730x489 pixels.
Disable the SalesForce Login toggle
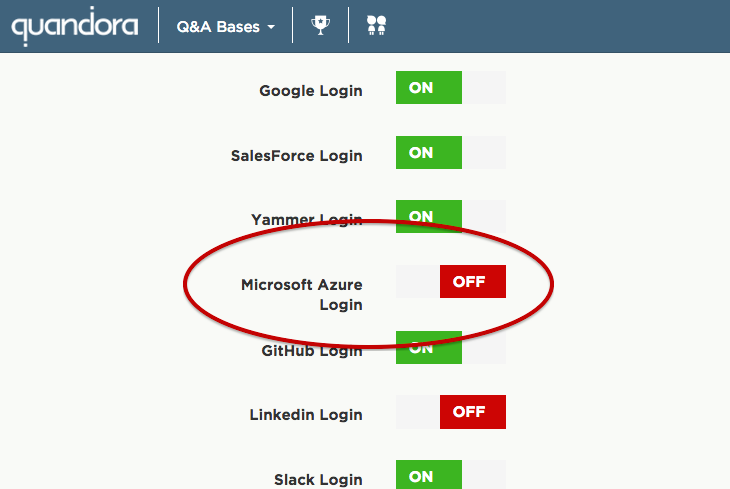[x=451, y=152]
